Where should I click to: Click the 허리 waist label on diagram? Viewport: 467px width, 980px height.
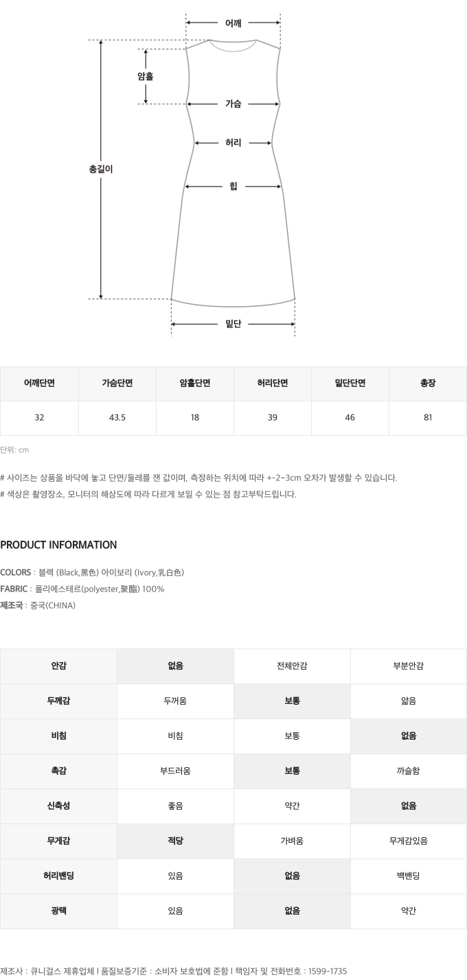(233, 143)
